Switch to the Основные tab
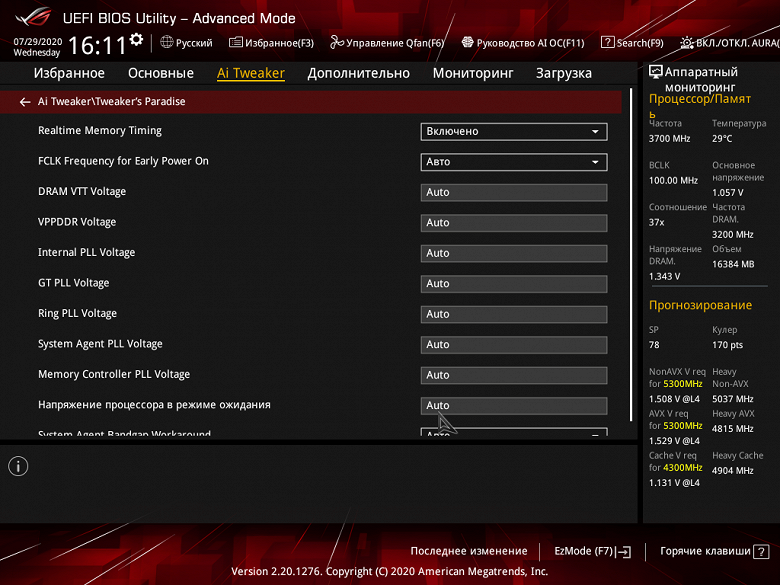 pos(161,73)
